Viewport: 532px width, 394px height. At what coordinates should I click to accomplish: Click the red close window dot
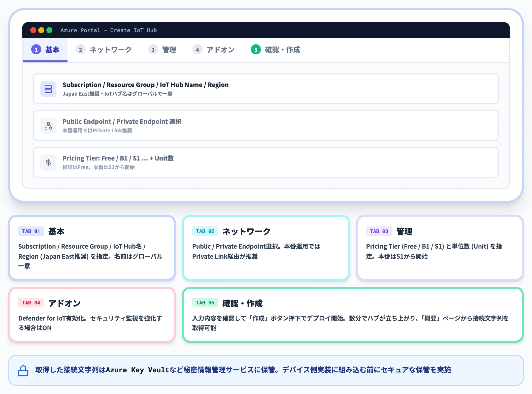33,30
